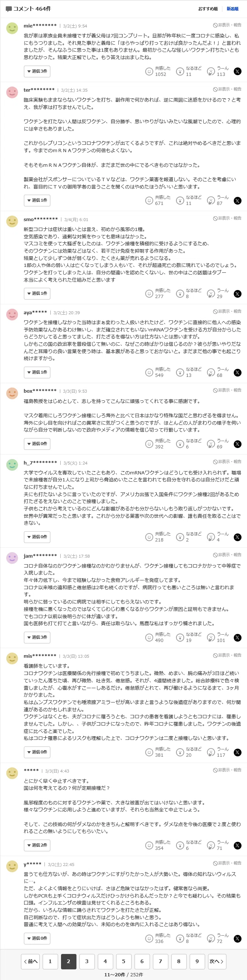Share box's comment via X icon
Screen dimensions: 247x980
coord(237,444)
